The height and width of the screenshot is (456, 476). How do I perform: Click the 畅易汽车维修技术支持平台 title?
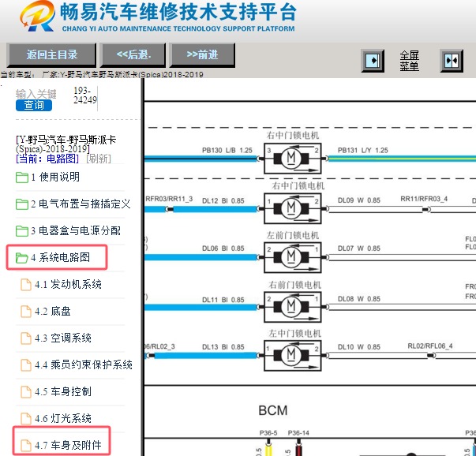pos(178,12)
